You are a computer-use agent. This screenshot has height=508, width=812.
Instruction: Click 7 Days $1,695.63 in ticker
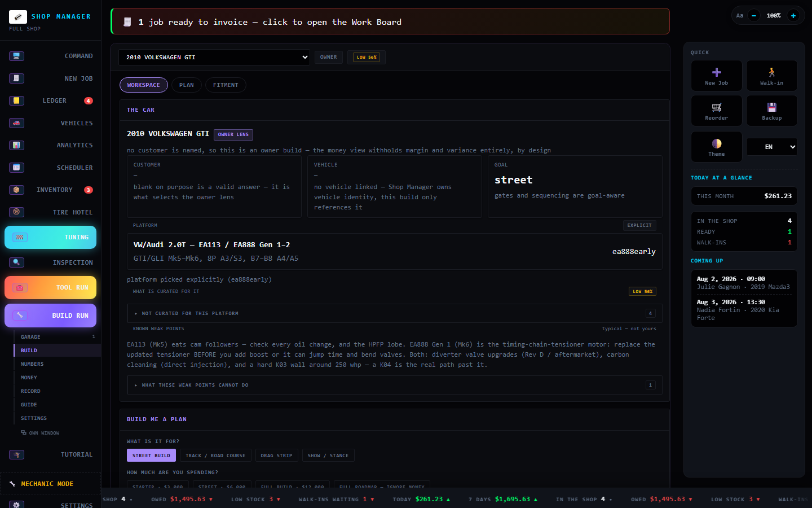click(x=503, y=499)
